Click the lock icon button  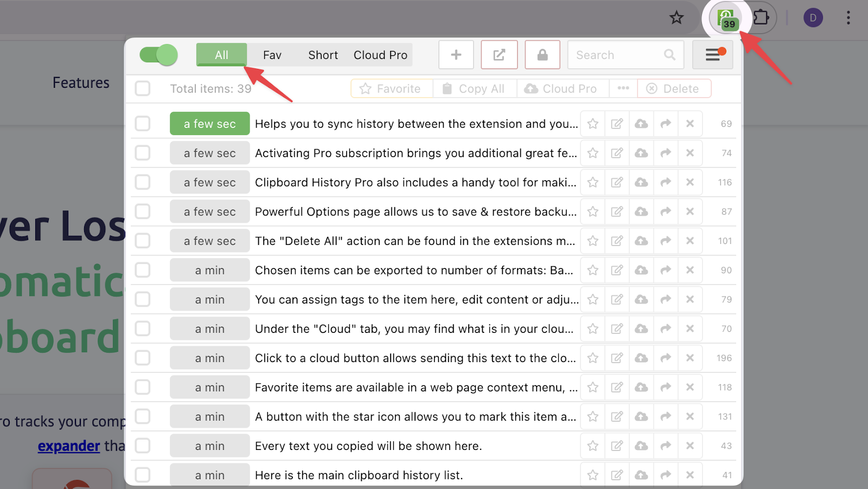pos(542,55)
